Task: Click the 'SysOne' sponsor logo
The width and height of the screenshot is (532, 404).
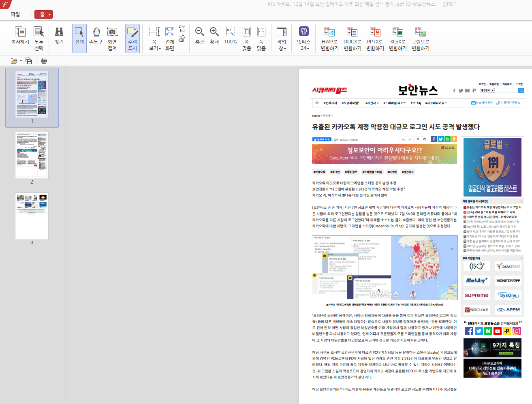Action: click(x=508, y=295)
